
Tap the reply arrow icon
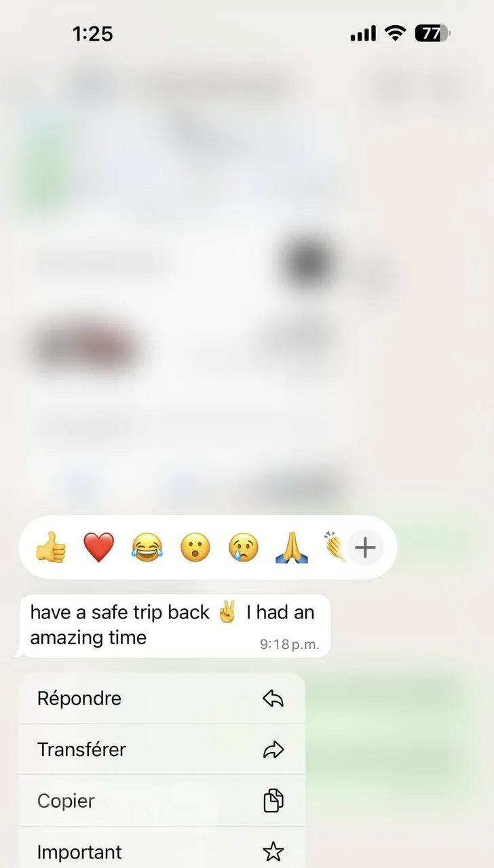[273, 698]
